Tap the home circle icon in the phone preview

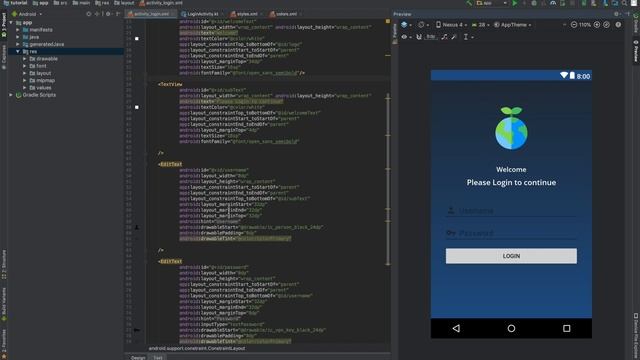click(x=511, y=328)
